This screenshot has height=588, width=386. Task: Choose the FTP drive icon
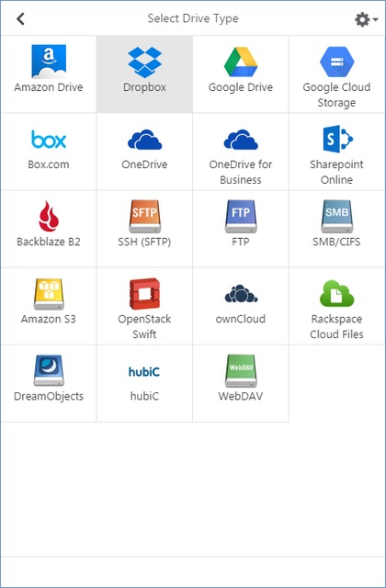coord(241,217)
